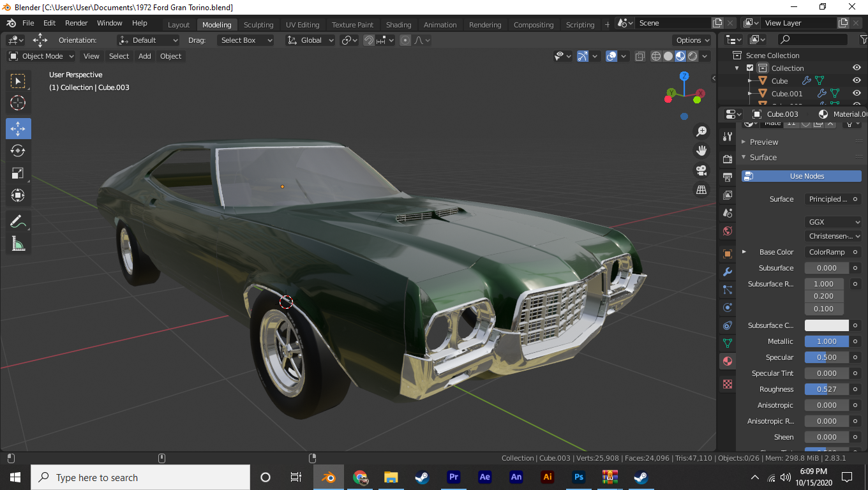Switch to the Sculpting workspace tab

(x=258, y=25)
